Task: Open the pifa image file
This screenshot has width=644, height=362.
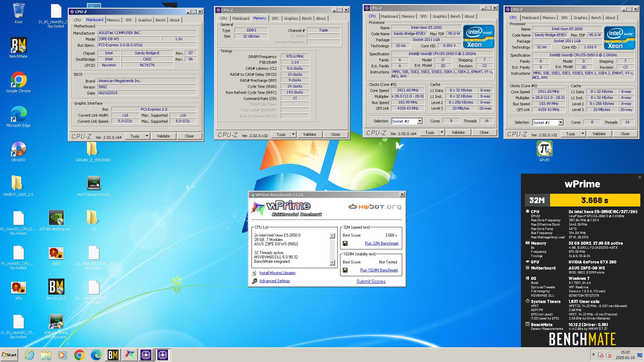Action: click(x=18, y=291)
